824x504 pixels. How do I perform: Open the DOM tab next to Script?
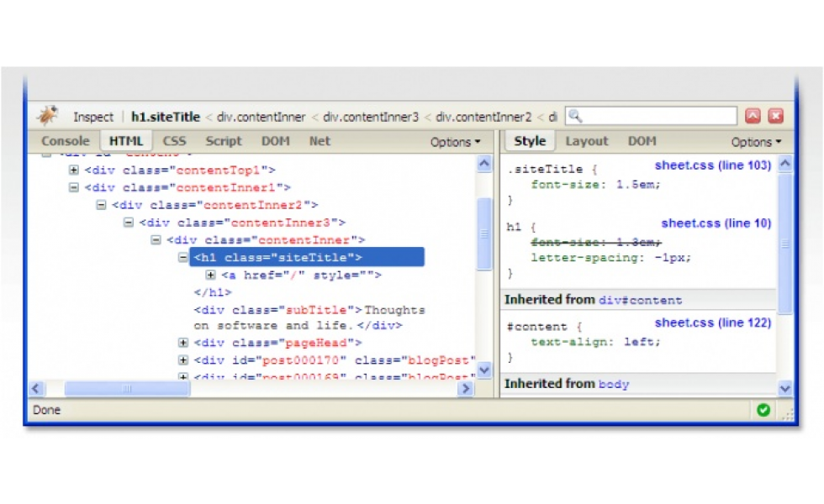click(276, 141)
